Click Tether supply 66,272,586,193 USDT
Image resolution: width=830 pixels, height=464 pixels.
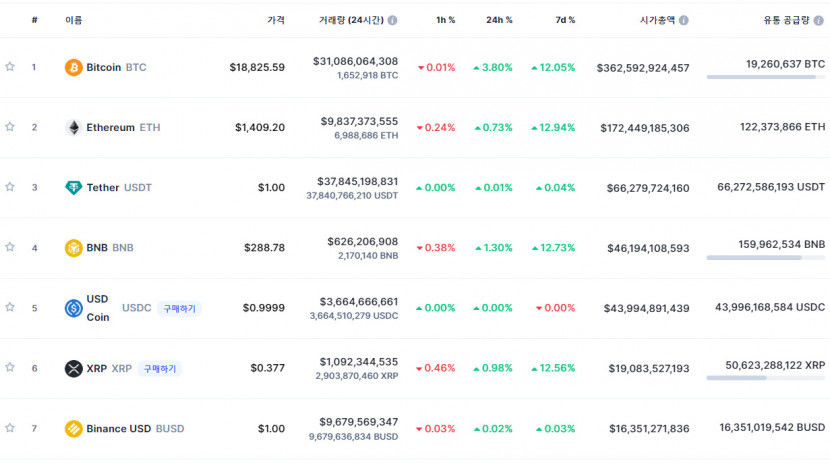pos(771,187)
